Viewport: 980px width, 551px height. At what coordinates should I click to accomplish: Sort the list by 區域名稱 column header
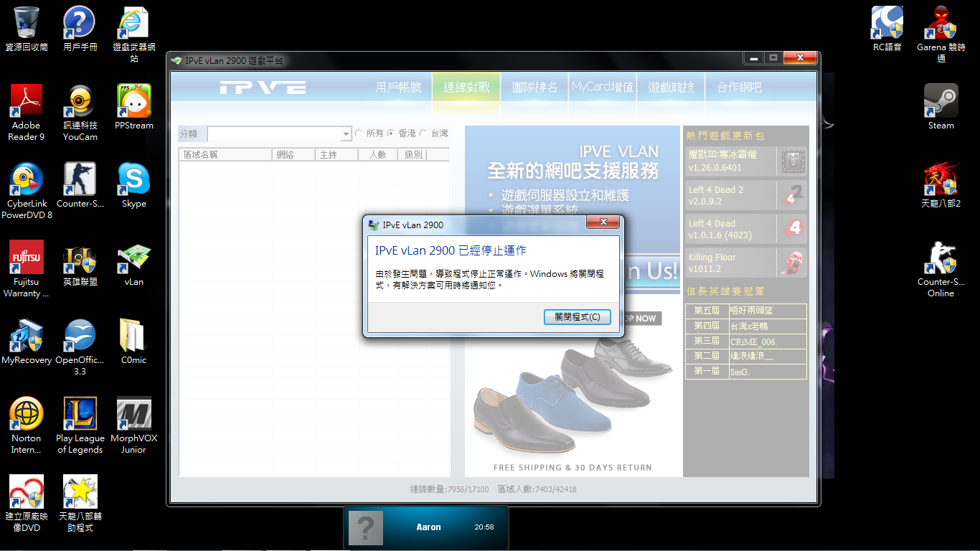coord(225,154)
